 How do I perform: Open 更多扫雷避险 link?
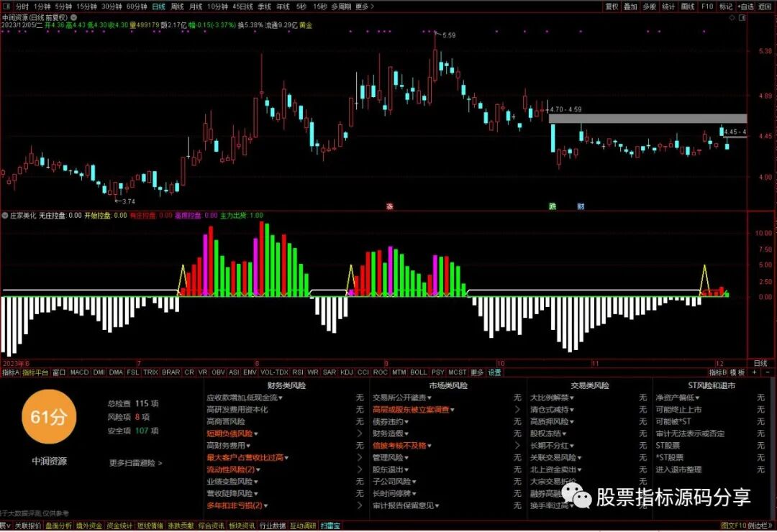click(135, 463)
